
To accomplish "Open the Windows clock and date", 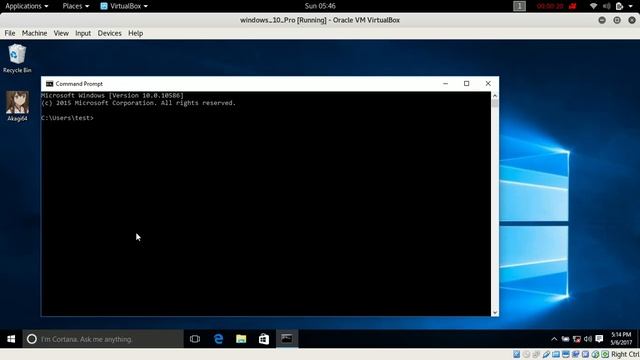I will [621, 339].
